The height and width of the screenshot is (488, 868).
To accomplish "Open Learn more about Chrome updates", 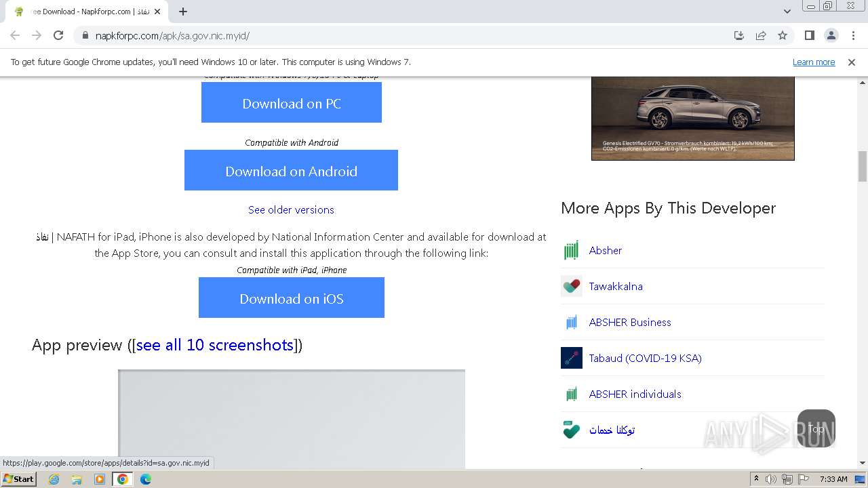I will click(x=814, y=62).
